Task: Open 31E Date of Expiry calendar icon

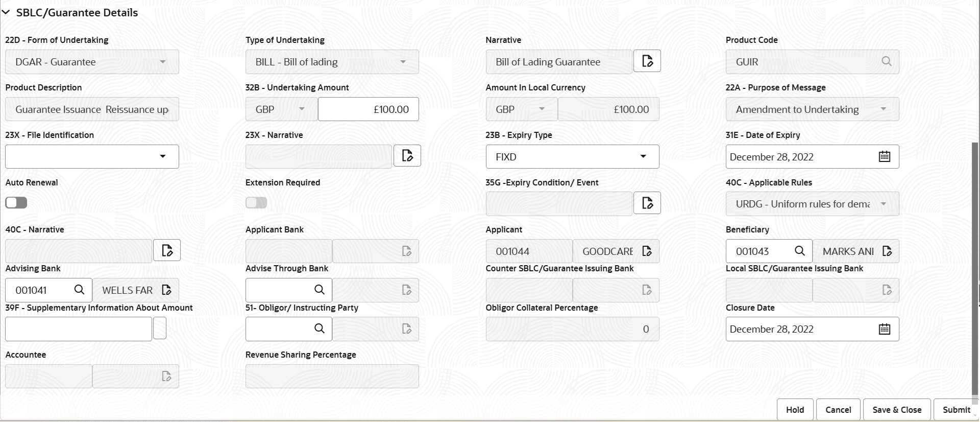Action: click(885, 157)
